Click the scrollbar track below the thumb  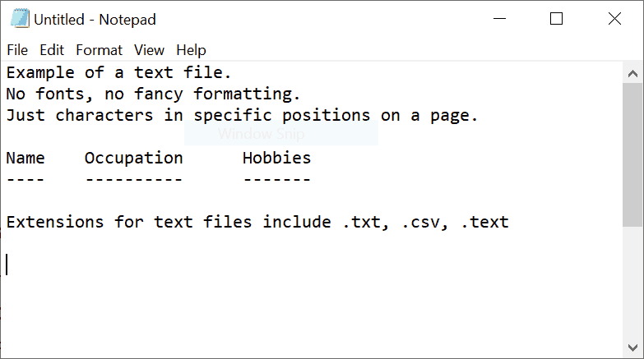point(632,282)
